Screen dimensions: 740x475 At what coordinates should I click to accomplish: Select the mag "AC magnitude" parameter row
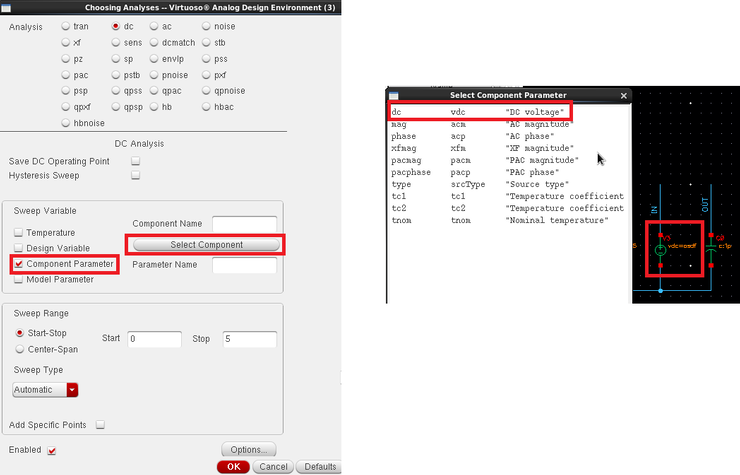480,124
